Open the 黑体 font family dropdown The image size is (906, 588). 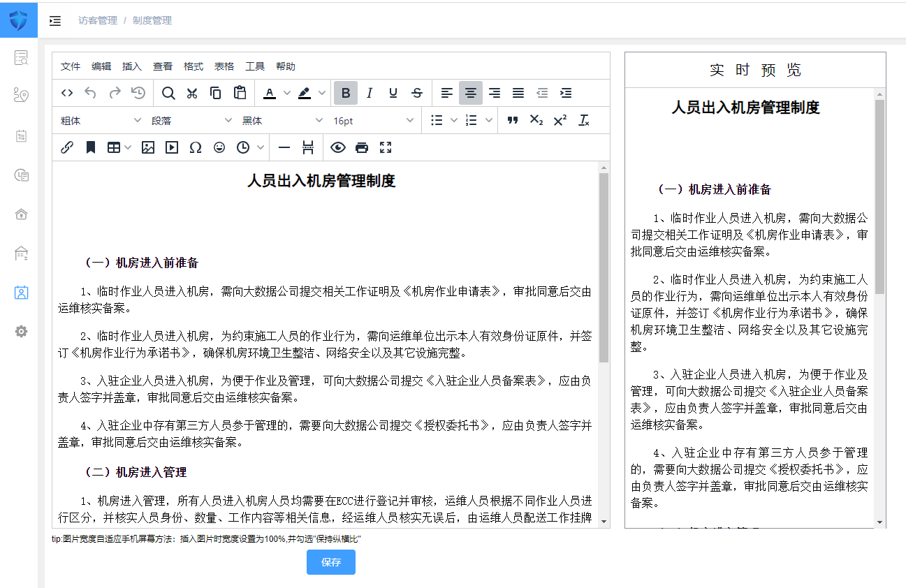click(282, 121)
